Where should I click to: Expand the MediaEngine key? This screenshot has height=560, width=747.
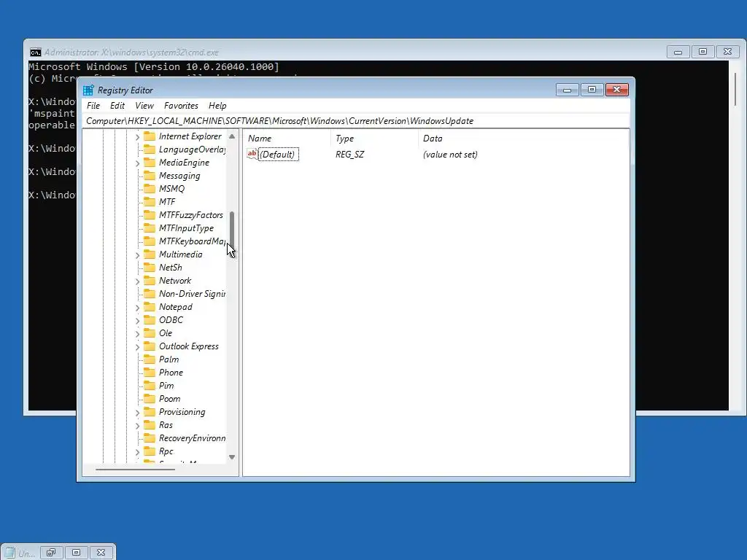(137, 163)
